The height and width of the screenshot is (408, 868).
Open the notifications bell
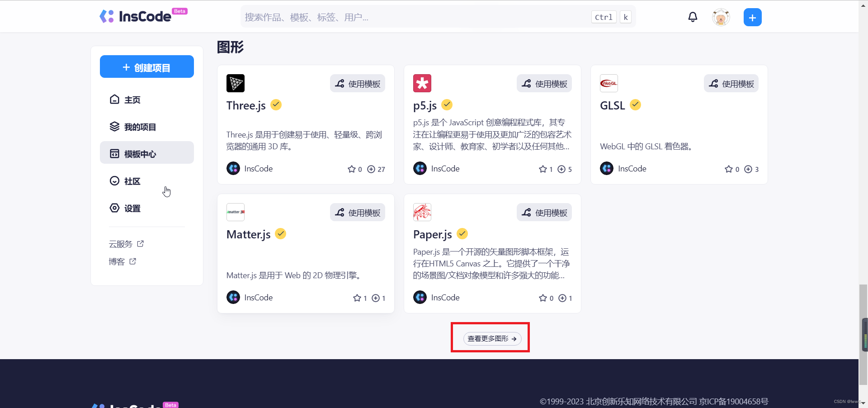click(693, 17)
